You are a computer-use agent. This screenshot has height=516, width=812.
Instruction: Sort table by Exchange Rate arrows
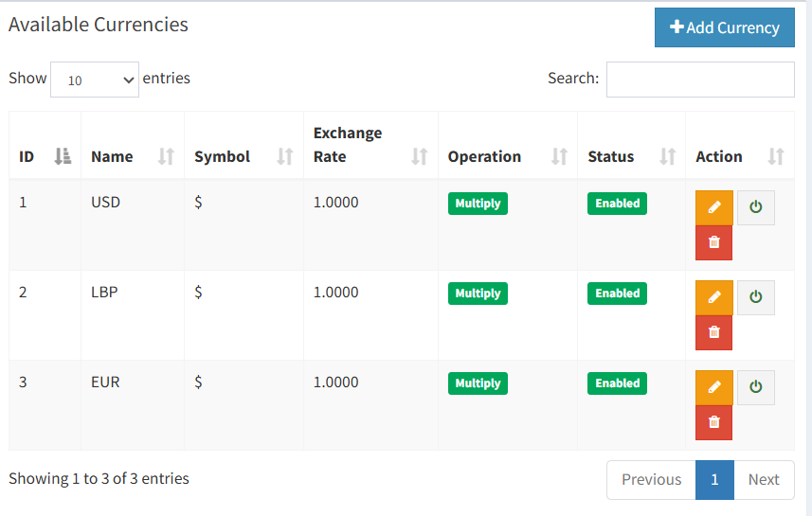[420, 156]
